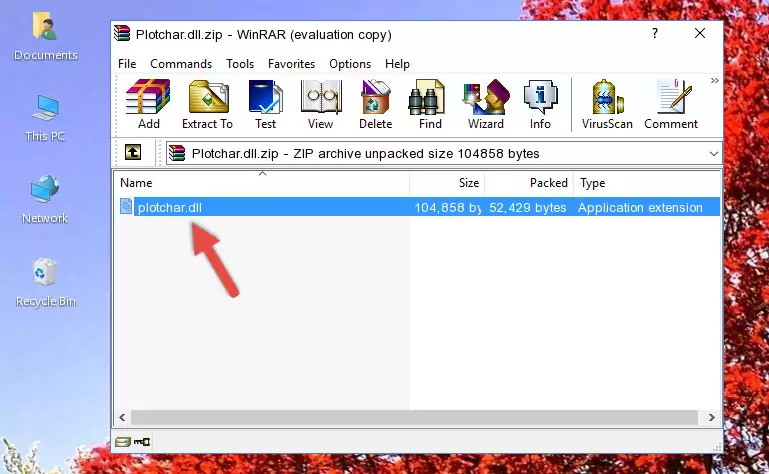Select the Recycle Bin desktop icon
The height and width of the screenshot is (474, 769).
pos(46,282)
